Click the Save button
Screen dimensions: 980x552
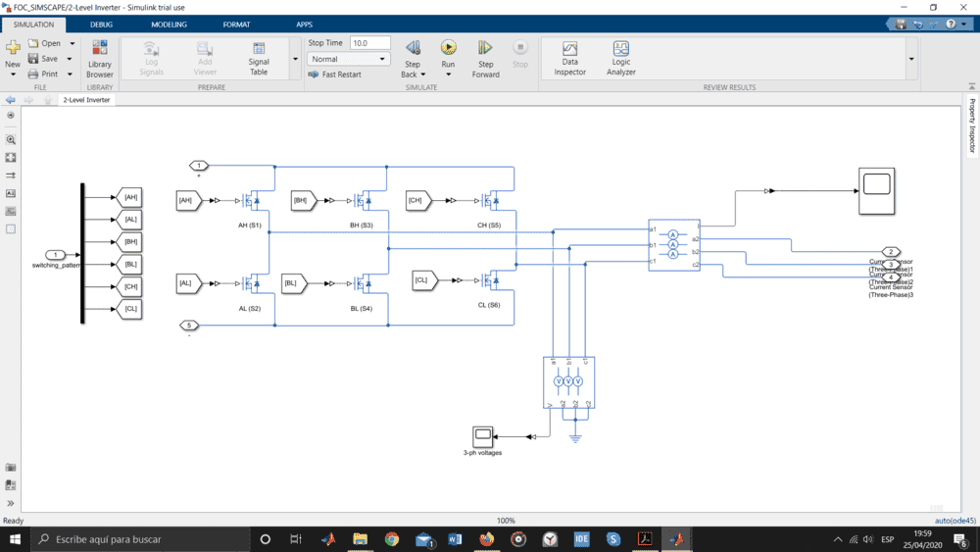tap(43, 59)
